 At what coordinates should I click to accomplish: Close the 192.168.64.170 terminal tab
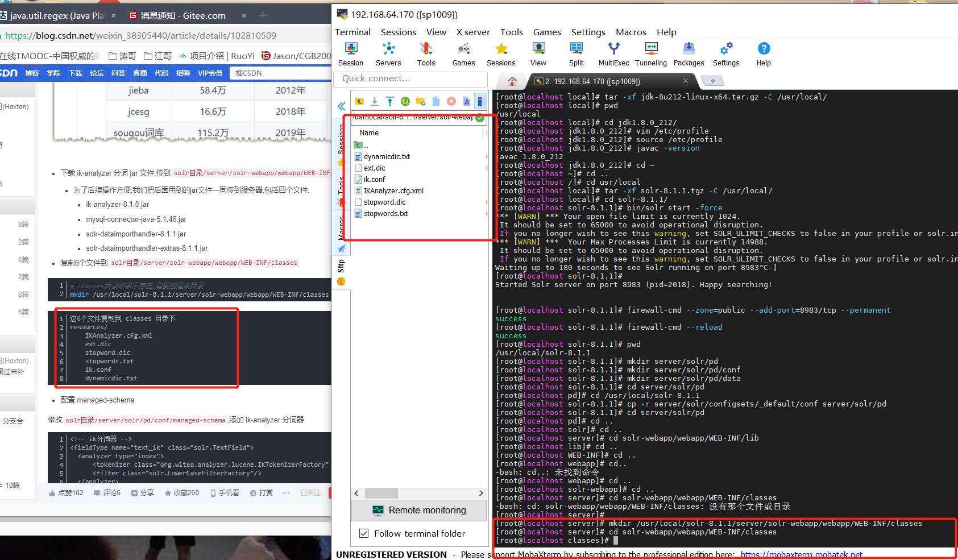tap(686, 81)
